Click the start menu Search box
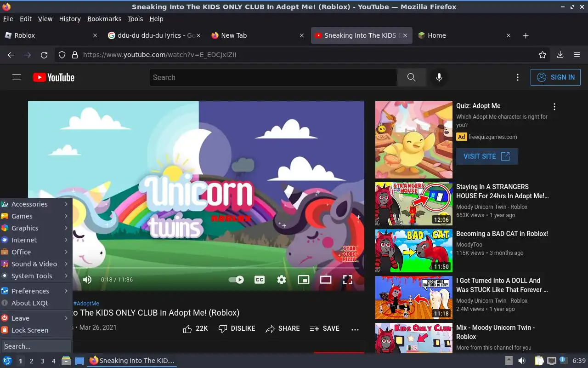Screen dimensions: 588x368 (36, 346)
